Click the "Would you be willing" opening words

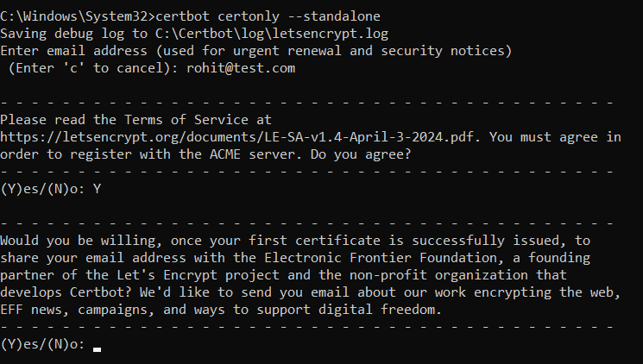point(71,240)
